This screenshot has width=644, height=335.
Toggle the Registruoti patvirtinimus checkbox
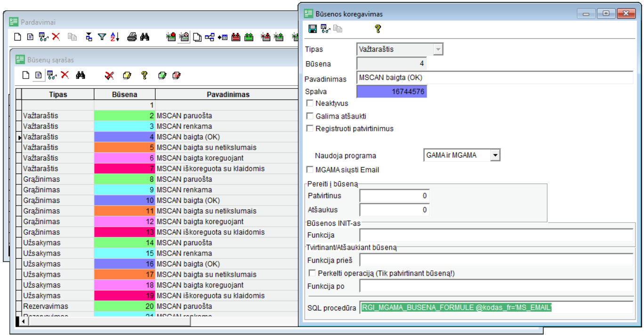[310, 128]
